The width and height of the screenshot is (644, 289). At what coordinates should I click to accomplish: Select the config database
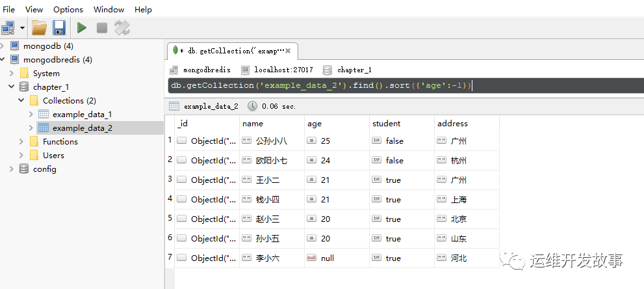pos(45,169)
